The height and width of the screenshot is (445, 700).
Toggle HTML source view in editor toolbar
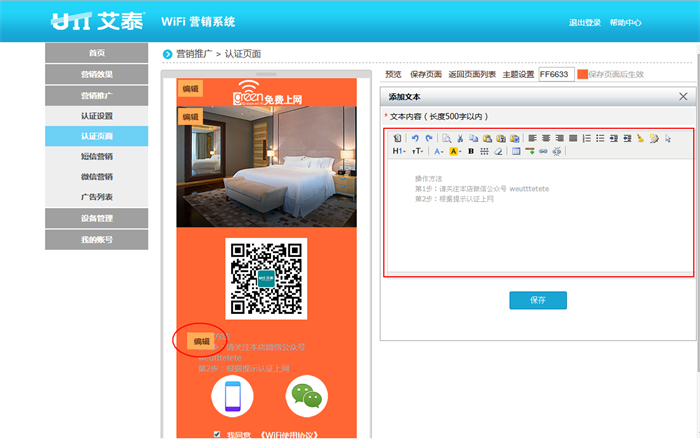pos(397,138)
